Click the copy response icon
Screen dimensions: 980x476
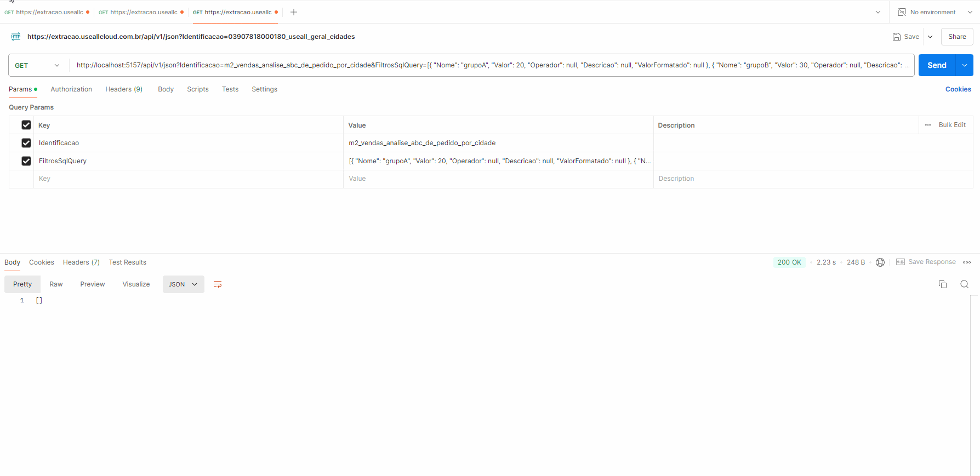point(943,284)
